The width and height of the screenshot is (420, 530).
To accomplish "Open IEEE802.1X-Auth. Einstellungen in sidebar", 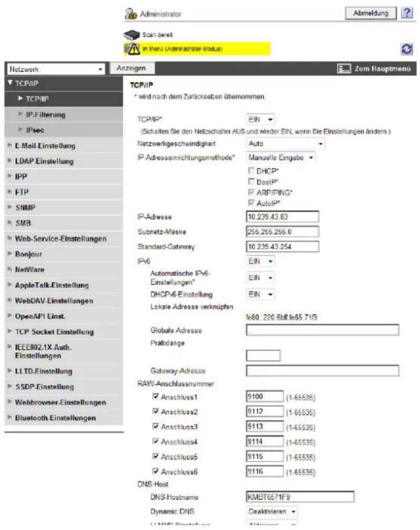I will pos(64,351).
